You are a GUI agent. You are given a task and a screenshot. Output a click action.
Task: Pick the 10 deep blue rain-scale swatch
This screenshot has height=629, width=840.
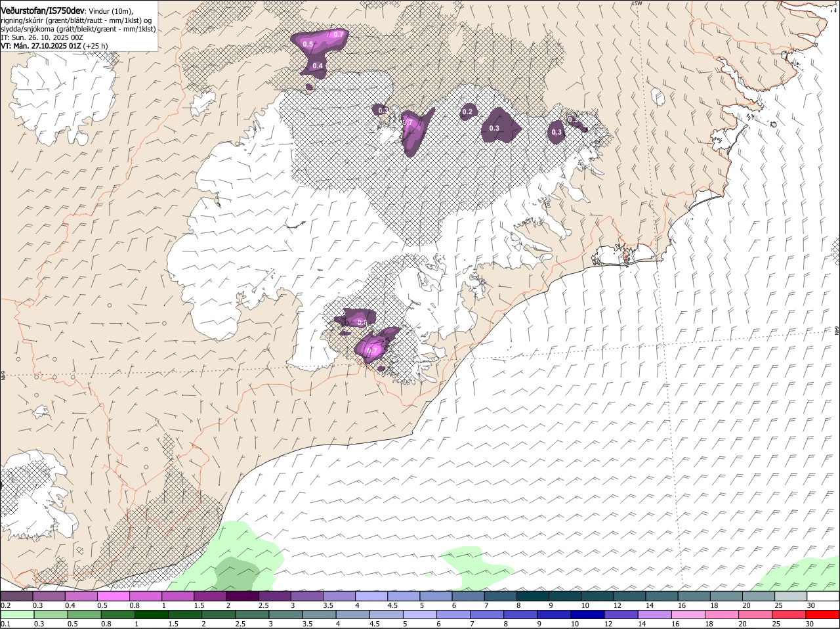pos(588,615)
